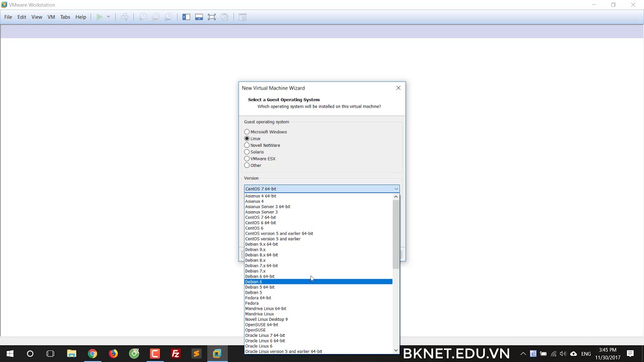Click the volume speaker tray icon
Image resolution: width=644 pixels, height=362 pixels.
pyautogui.click(x=562, y=354)
